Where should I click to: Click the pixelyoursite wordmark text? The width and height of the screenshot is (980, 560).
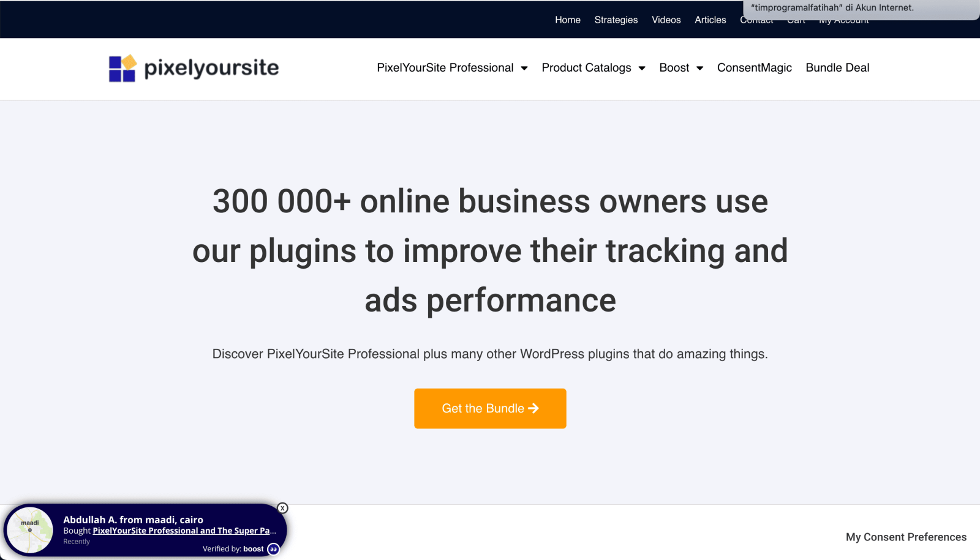pyautogui.click(x=211, y=68)
